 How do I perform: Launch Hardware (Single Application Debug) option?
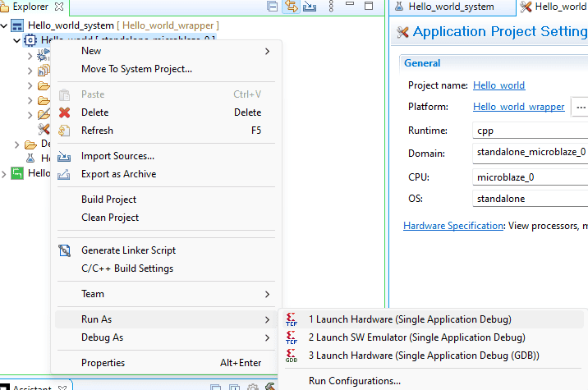(x=409, y=319)
